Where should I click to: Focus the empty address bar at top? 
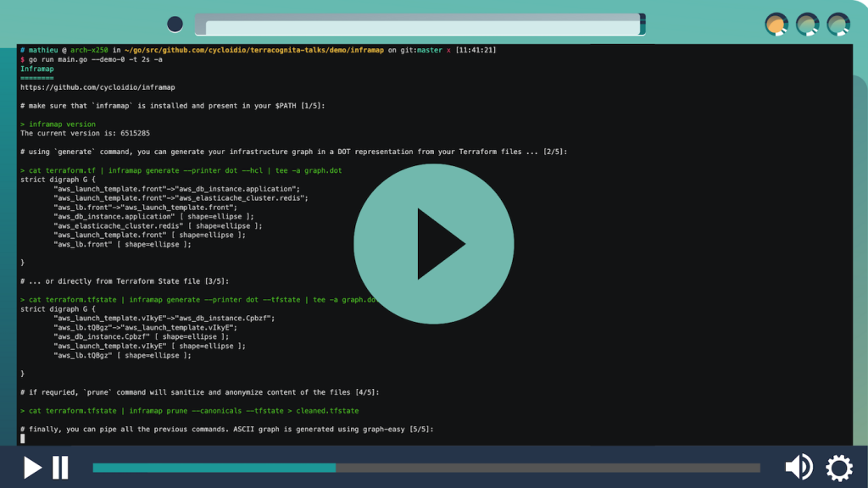(421, 25)
